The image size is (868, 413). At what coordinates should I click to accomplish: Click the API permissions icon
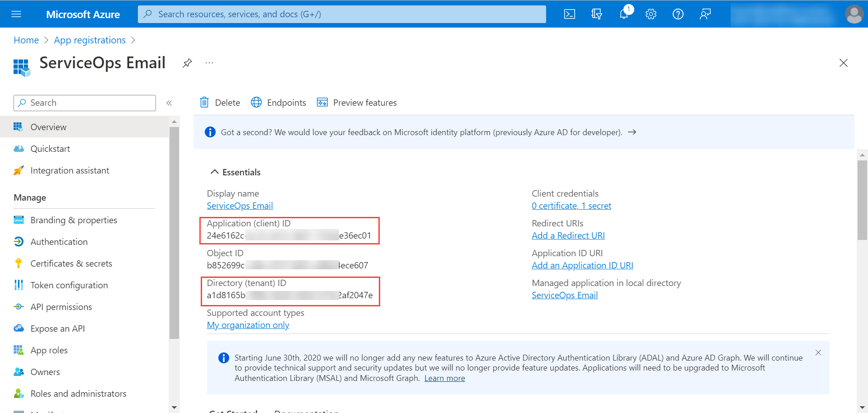pos(19,307)
